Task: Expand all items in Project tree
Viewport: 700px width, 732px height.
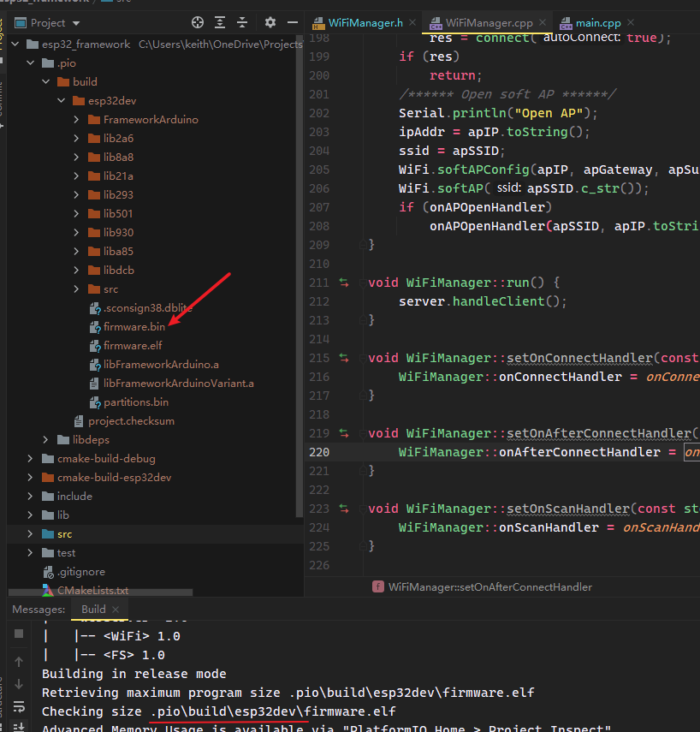Action: tap(220, 22)
